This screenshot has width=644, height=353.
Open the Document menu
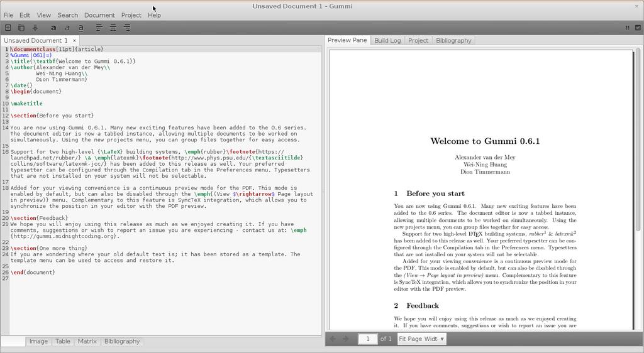click(x=99, y=15)
